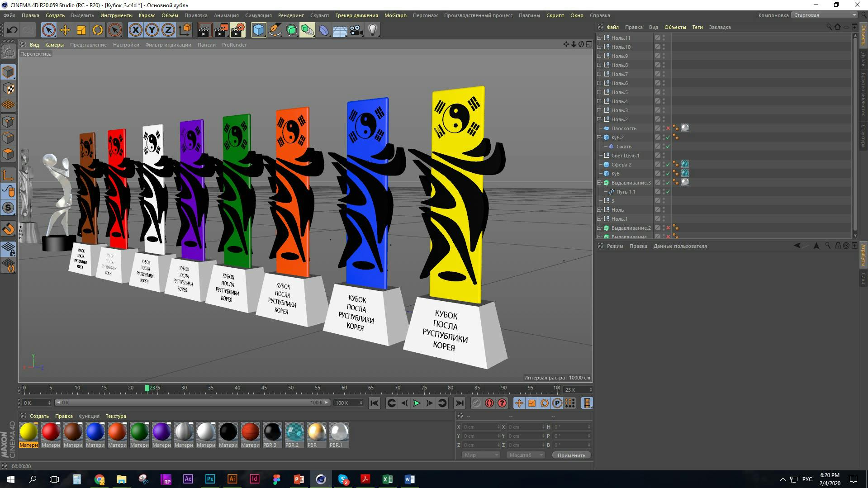Toggle the red cross on Плоскость
This screenshot has width=868, height=488.
click(x=668, y=128)
